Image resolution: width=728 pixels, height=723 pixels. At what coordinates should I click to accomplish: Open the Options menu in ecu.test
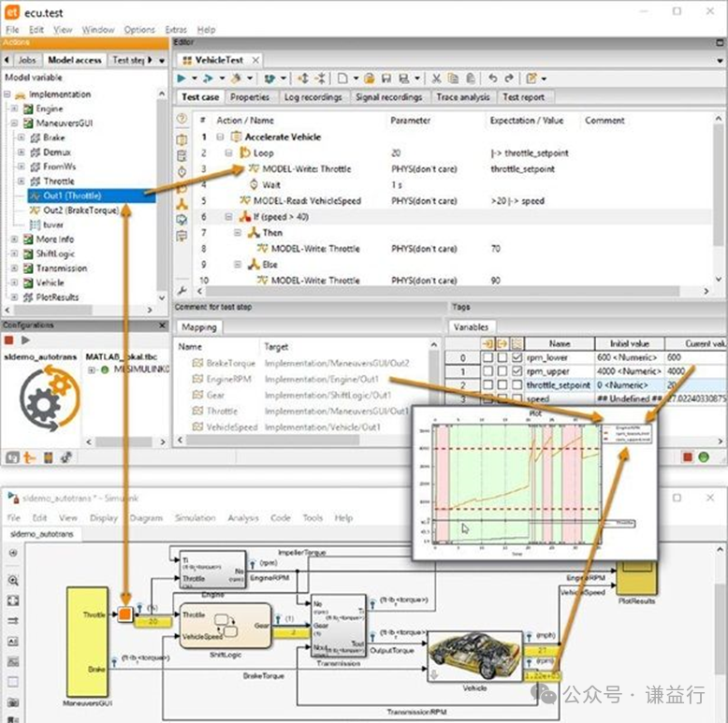click(139, 30)
